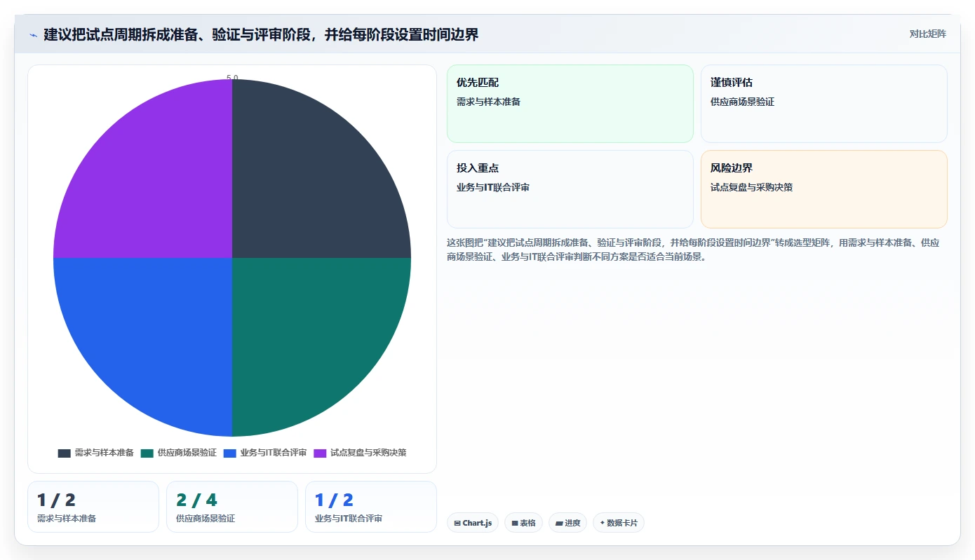Open the 优先匹配 matrix card
The image size is (975, 560).
click(570, 104)
